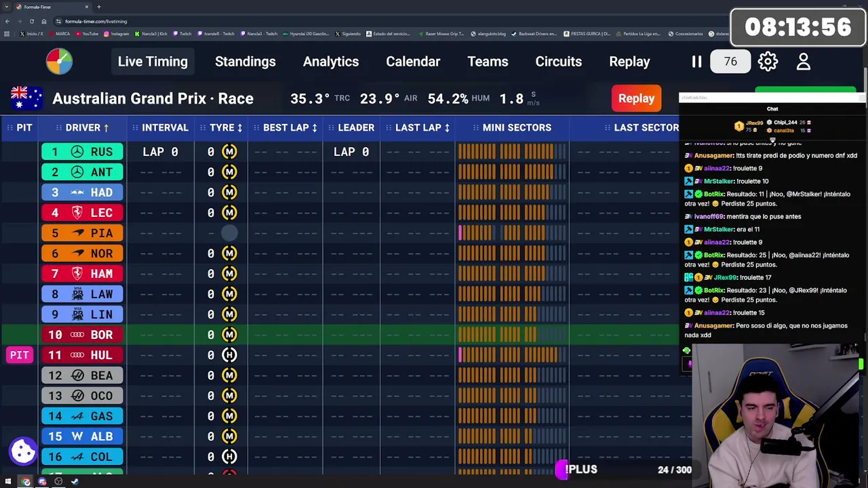
Task: Open the Backseat Drivers bookmark
Action: (x=535, y=34)
